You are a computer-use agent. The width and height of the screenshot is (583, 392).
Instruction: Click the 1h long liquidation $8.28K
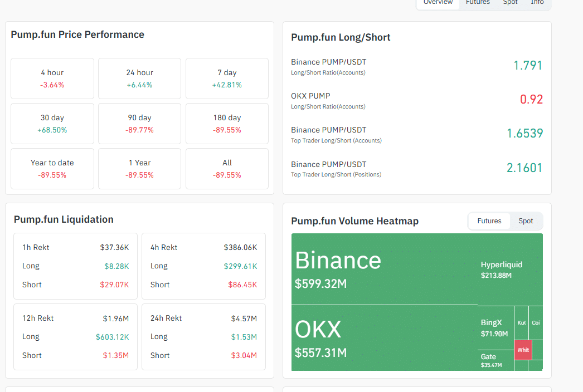116,266
